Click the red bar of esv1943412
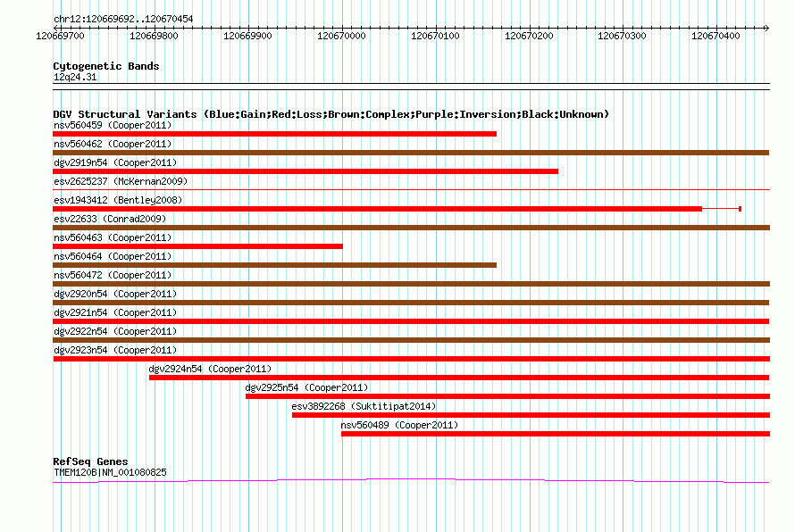795x532 pixels. [378, 209]
